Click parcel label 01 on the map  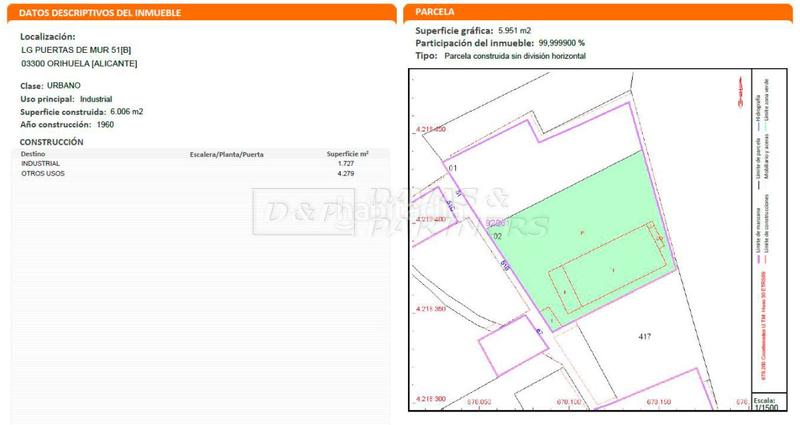pos(453,168)
